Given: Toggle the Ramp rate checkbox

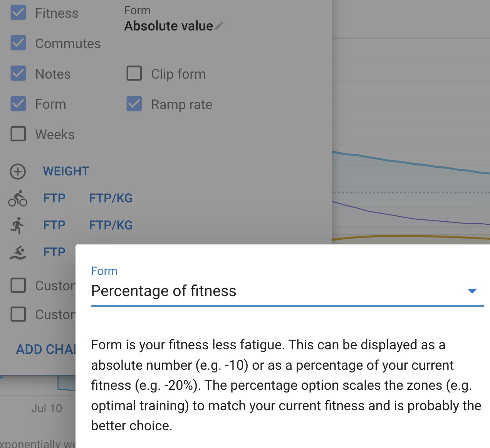Looking at the screenshot, I should pos(134,104).
